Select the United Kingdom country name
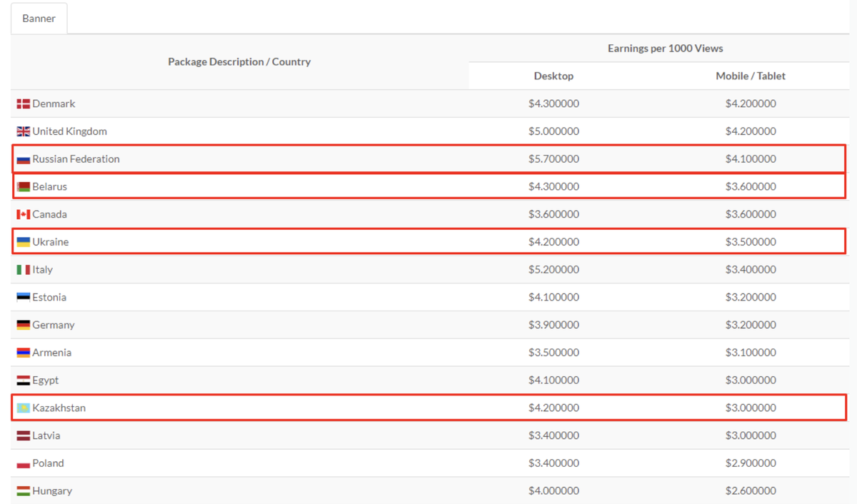 [x=69, y=131]
